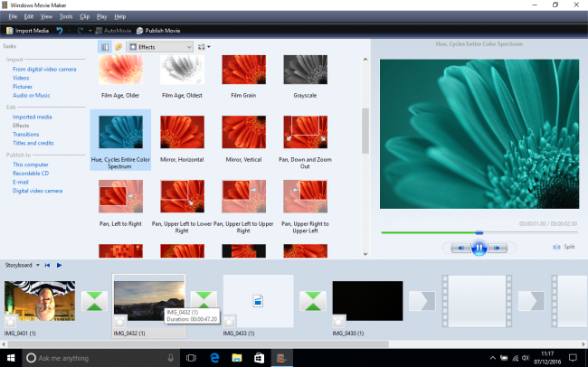
Task: Click the transition cell after IMG_0431 (1)
Action: coord(94,301)
